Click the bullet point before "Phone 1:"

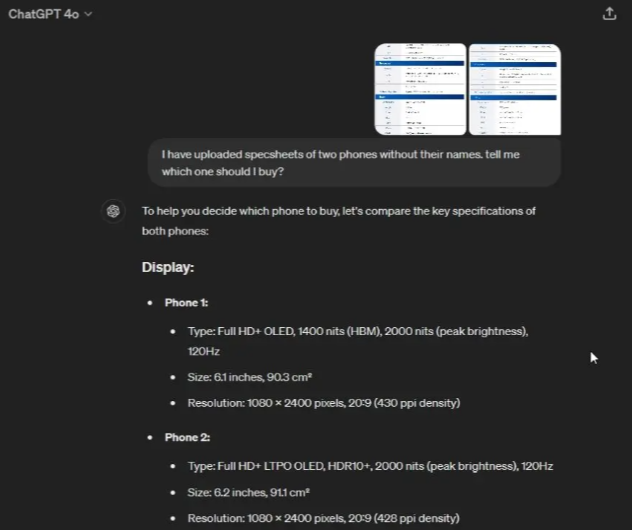[151, 303]
